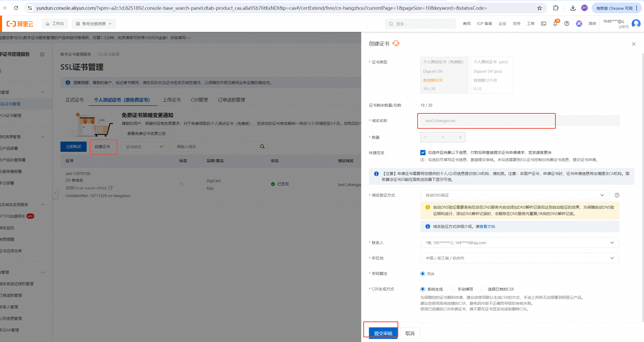This screenshot has height=342, width=644.
Task: Collapse sidebar section with 联系人管理
Action: pos(43,272)
